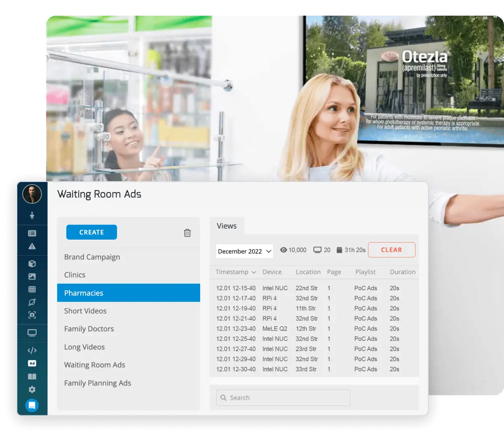The width and height of the screenshot is (504, 436).
Task: Click the monitor screens icon in sidebar
Action: coord(32,333)
